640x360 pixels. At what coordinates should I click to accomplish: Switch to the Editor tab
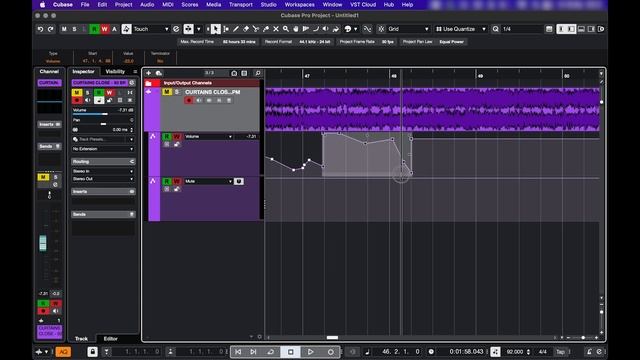[111, 338]
